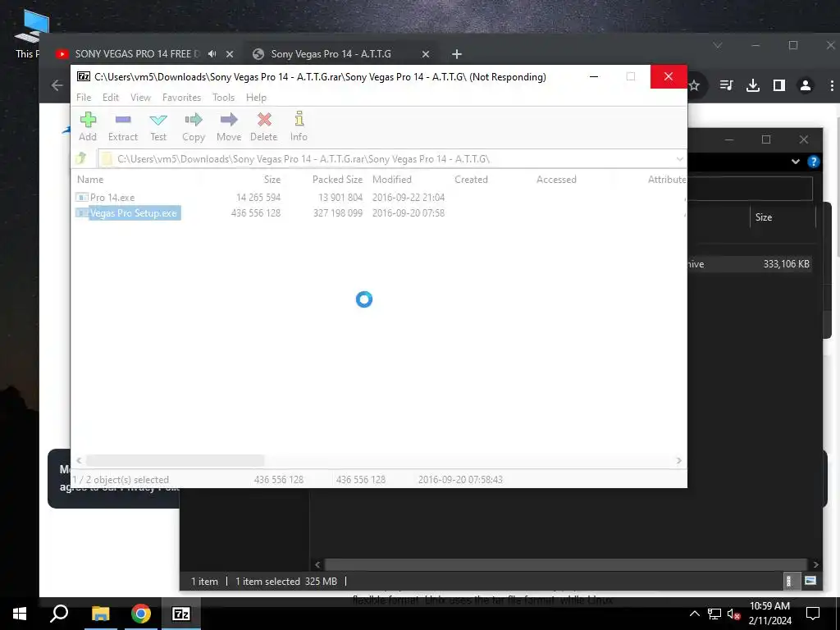The image size is (840, 630).
Task: Open the Help menu in 7-Zip
Action: tap(256, 98)
